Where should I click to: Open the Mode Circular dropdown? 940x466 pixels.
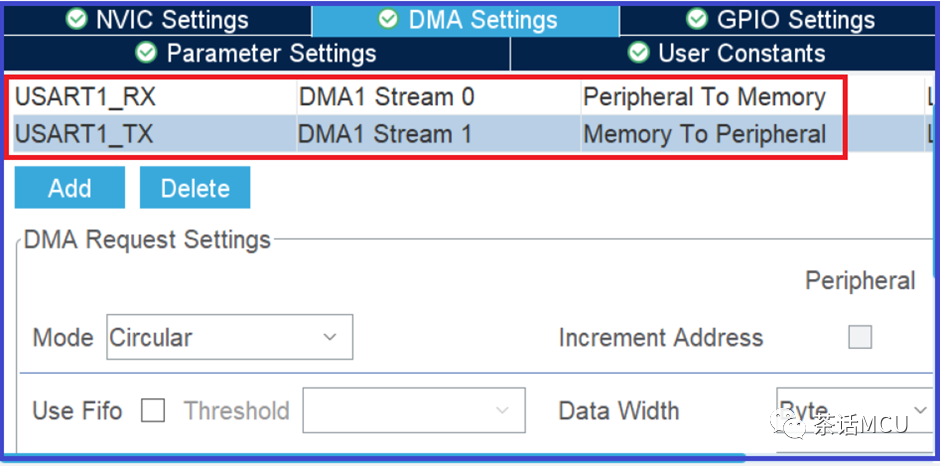[x=230, y=337]
